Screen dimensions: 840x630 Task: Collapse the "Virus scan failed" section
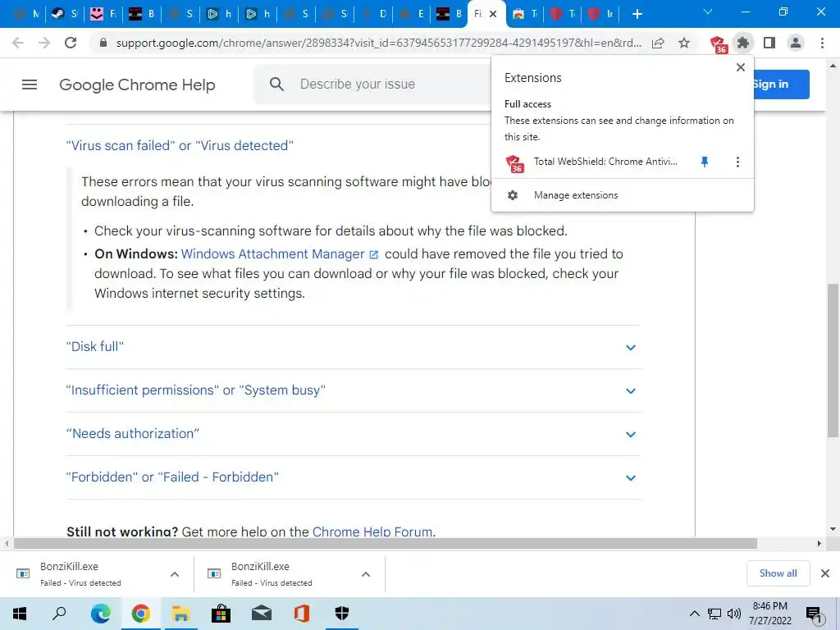(x=180, y=146)
